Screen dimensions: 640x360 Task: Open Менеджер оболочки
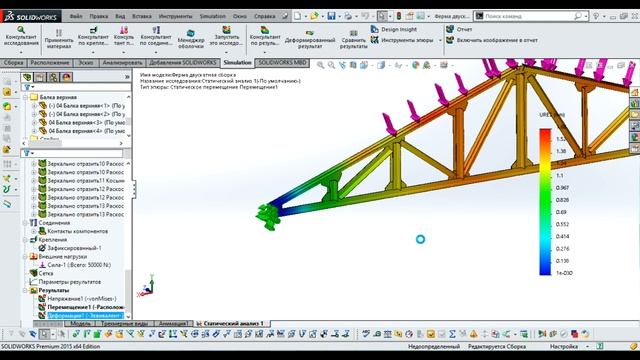click(191, 39)
